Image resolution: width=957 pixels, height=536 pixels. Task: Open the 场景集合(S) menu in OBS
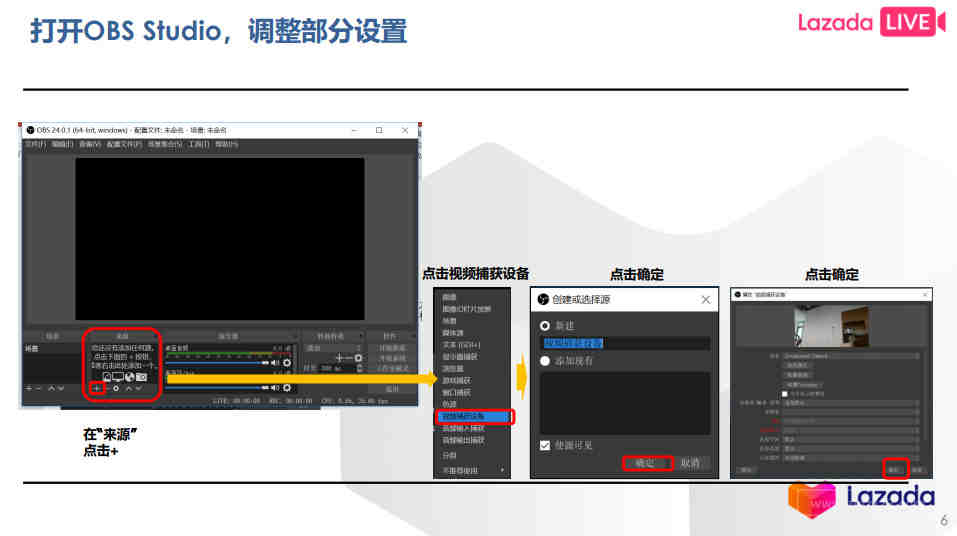[x=165, y=144]
